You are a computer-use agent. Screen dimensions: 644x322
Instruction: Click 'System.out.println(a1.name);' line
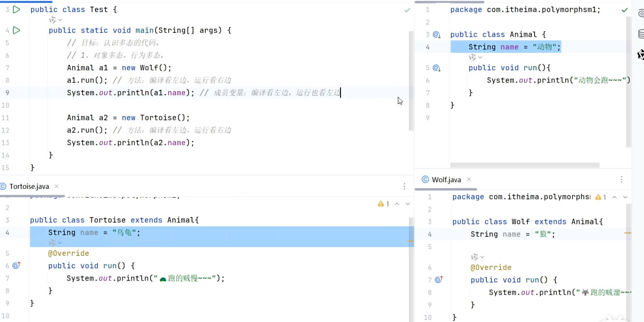(x=131, y=93)
